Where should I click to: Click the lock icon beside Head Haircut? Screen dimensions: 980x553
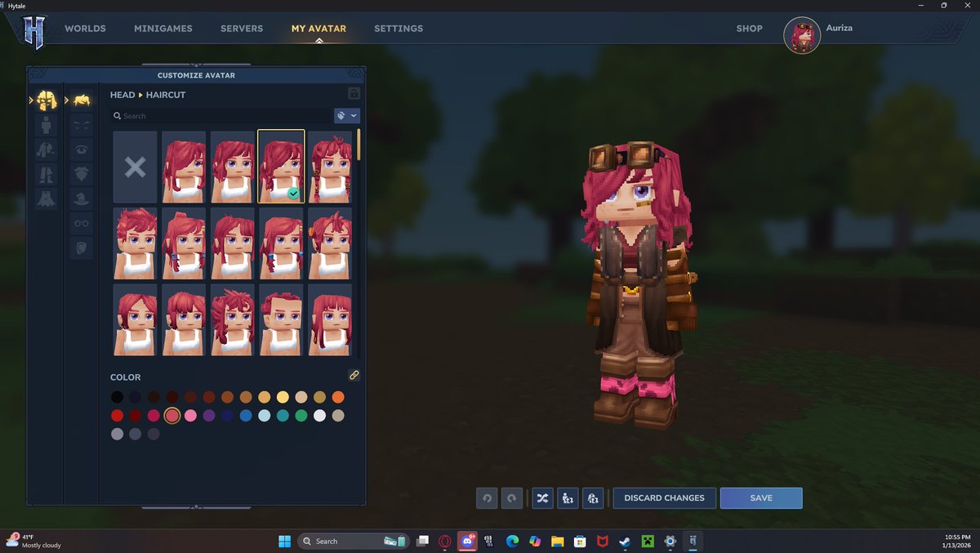[x=354, y=94]
